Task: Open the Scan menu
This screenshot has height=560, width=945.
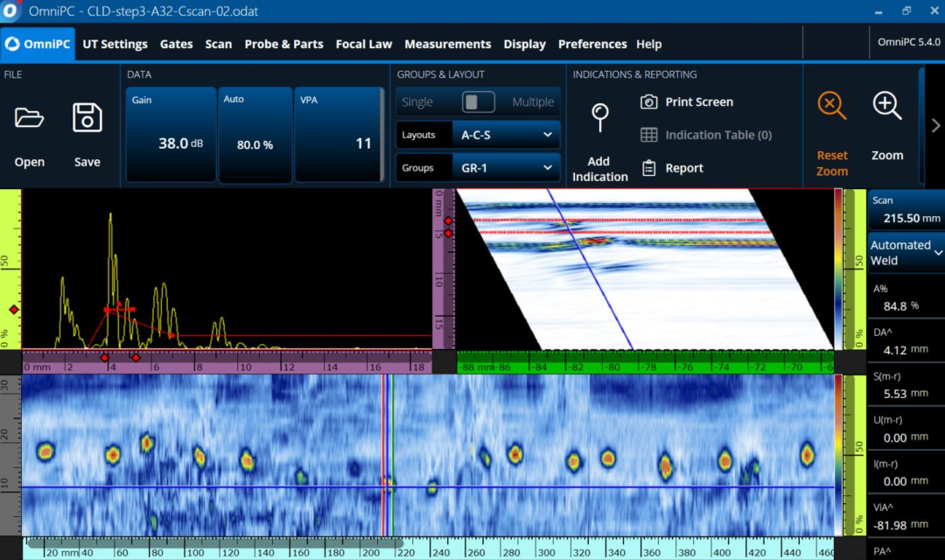Action: click(218, 44)
